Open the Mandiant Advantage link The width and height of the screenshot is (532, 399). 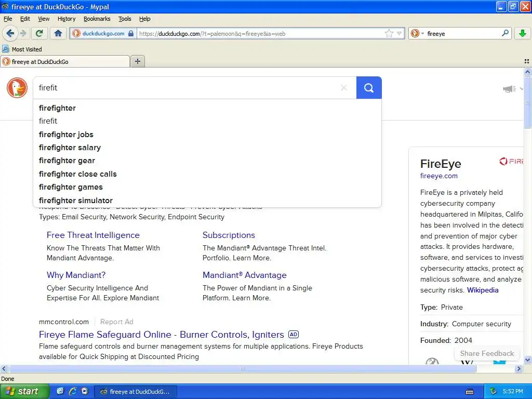point(245,275)
